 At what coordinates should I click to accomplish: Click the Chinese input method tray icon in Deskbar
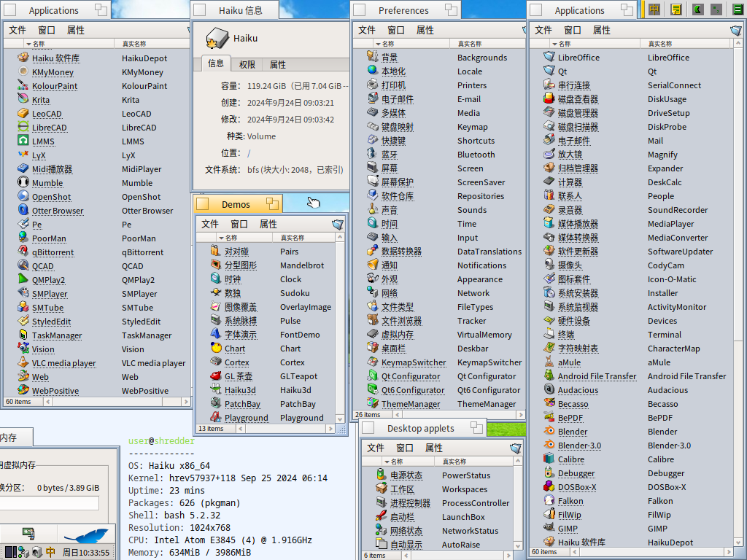tap(50, 552)
